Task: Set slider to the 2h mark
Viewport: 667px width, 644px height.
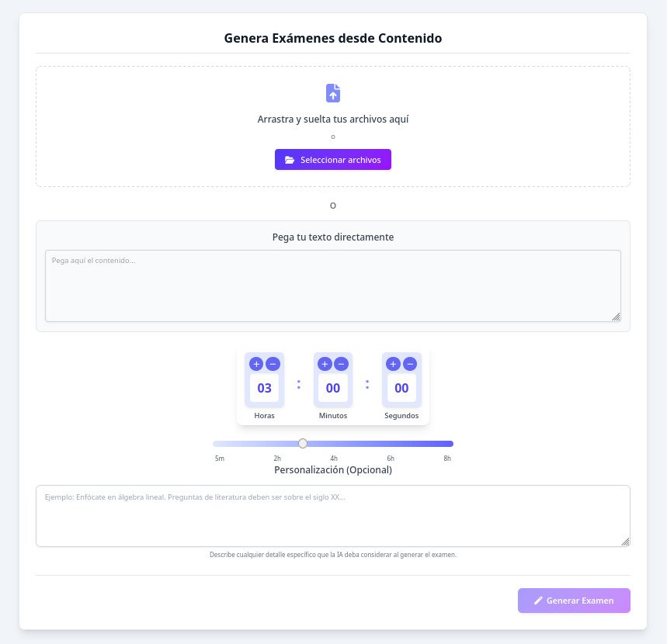Action: [x=277, y=444]
